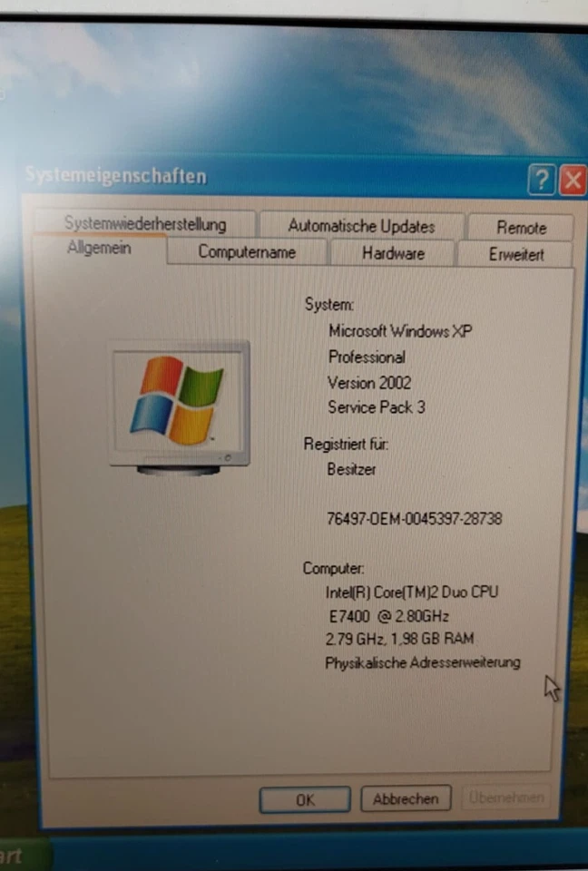
Task: Click product ID 76497-OEM-0045397-28738
Action: pos(414,519)
